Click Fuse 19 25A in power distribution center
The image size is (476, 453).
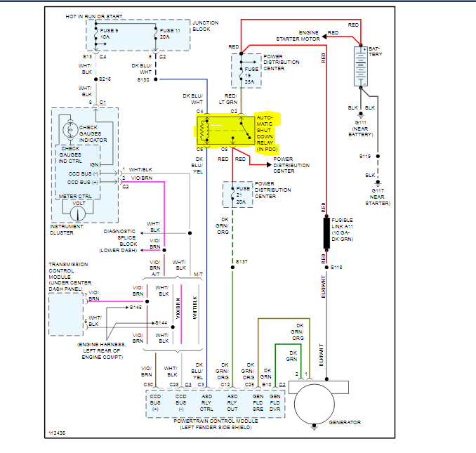click(246, 71)
